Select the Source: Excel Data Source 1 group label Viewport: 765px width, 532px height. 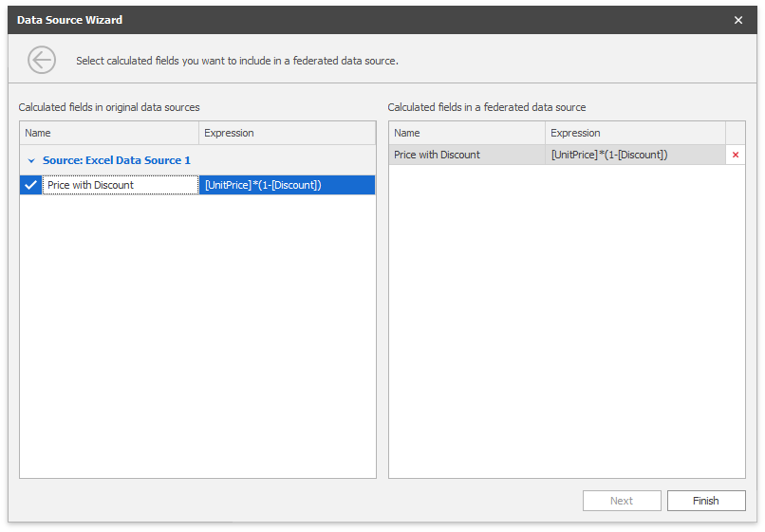pyautogui.click(x=116, y=161)
